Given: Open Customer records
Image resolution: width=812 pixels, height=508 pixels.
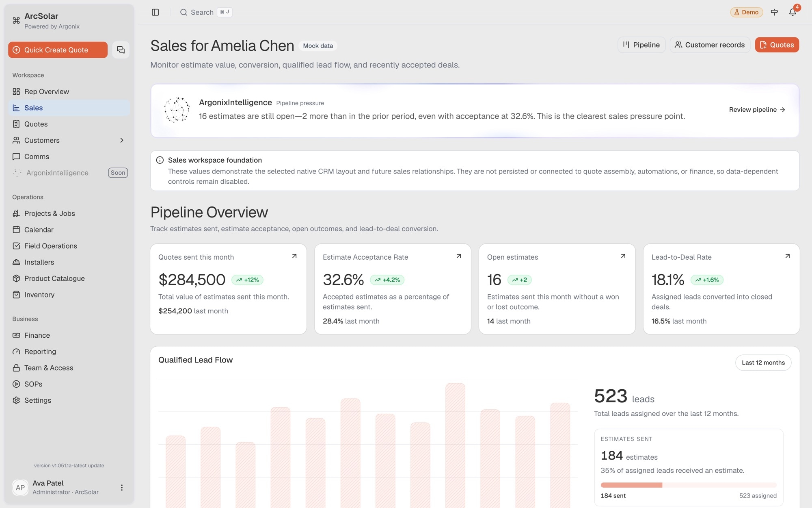Looking at the screenshot, I should tap(710, 45).
